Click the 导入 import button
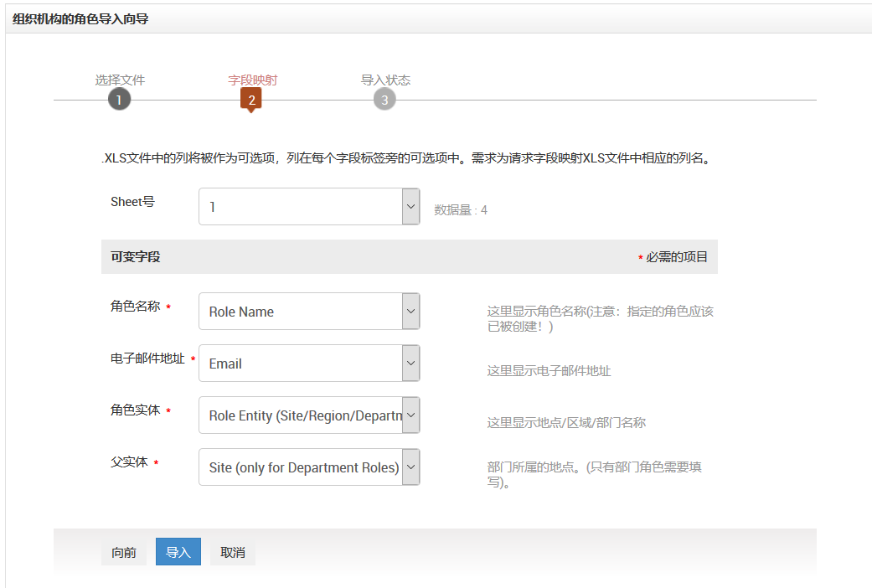Screen dimensions: 872x588 pyautogui.click(x=178, y=552)
